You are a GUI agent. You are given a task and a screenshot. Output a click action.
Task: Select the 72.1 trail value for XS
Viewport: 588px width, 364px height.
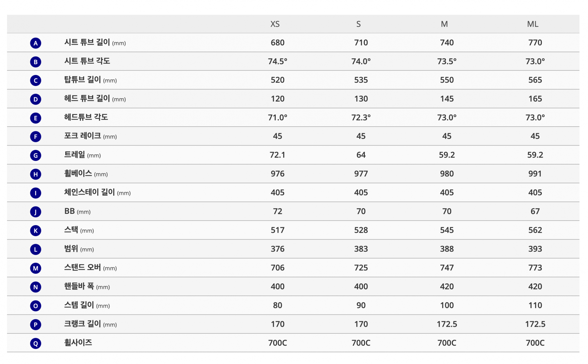click(277, 155)
